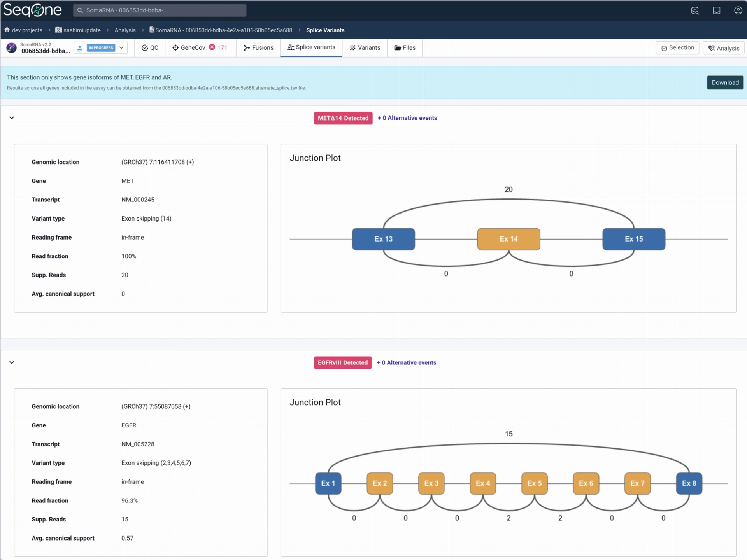Viewport: 747px width, 560px height.
Task: Click the tablet-shaped icon in the header
Action: tap(716, 10)
